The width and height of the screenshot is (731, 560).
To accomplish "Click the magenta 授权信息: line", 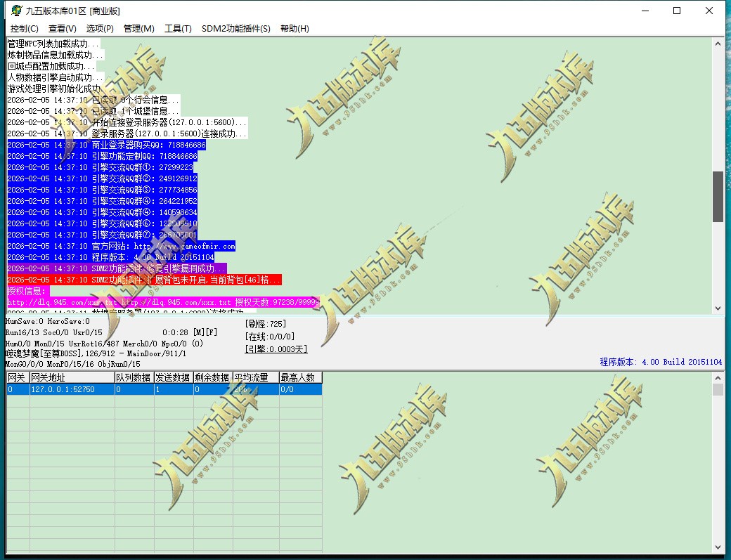I will click(28, 291).
